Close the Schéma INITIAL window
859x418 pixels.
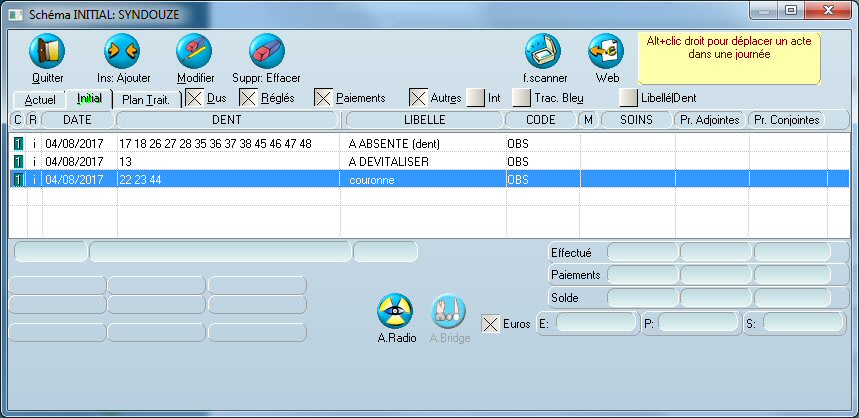[x=827, y=10]
